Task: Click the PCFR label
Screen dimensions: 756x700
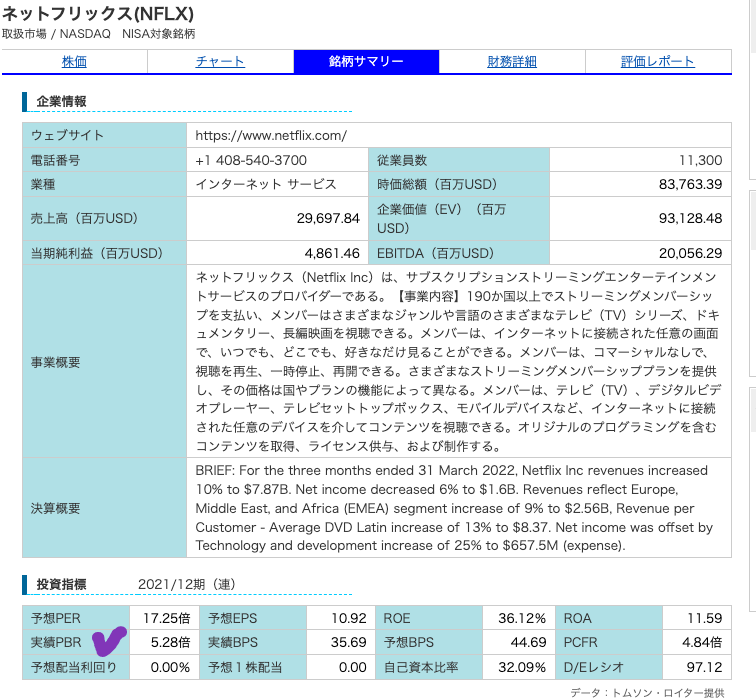Action: coord(580,642)
